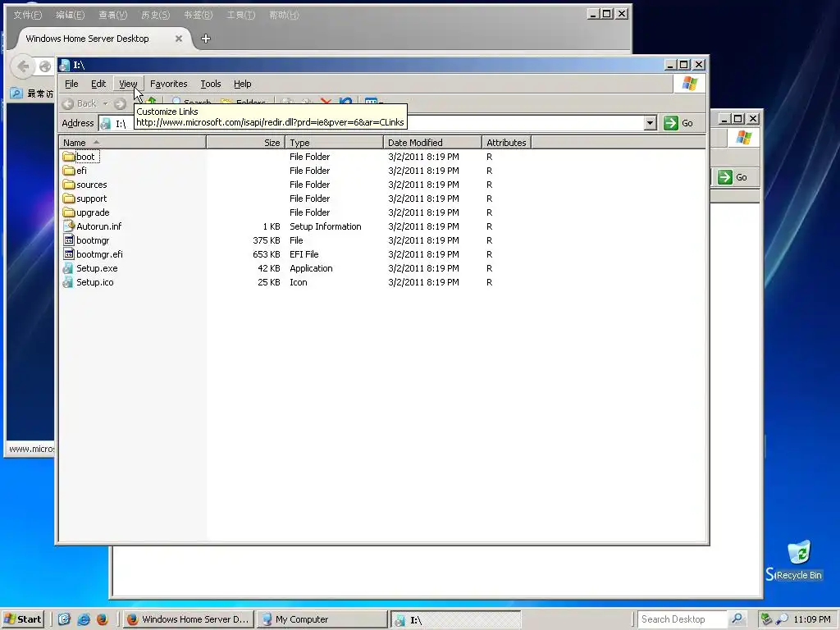Click the network tray icon
Screen dimensions: 840x630
click(766, 619)
